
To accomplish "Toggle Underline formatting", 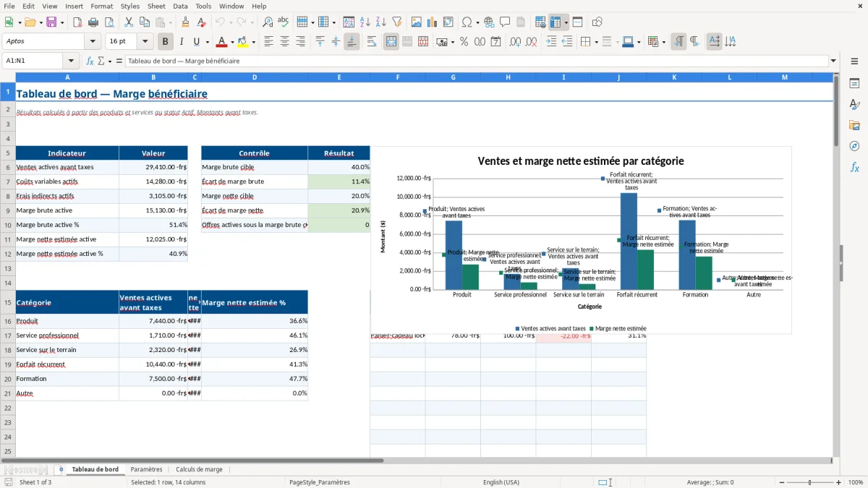I will point(196,42).
